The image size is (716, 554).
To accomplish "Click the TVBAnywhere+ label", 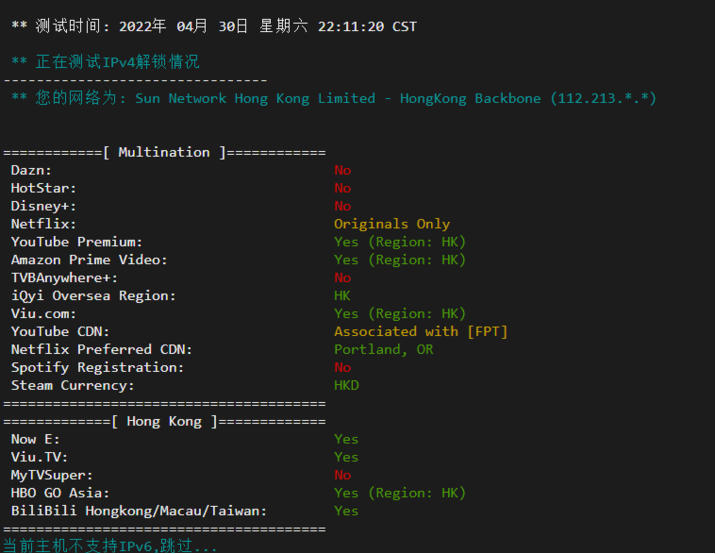I will (64, 278).
